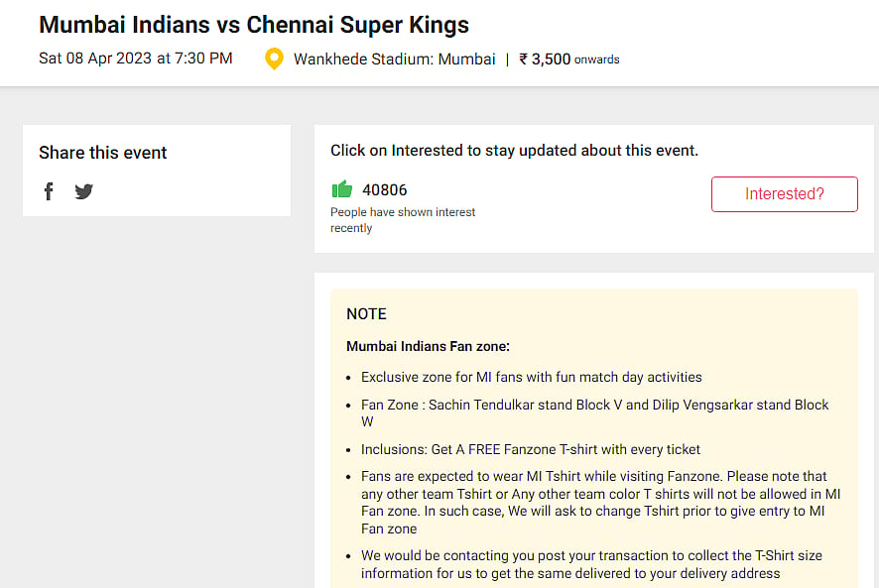Click the Facebook icon under Share this event
Screen dimensions: 879x588
[49, 190]
